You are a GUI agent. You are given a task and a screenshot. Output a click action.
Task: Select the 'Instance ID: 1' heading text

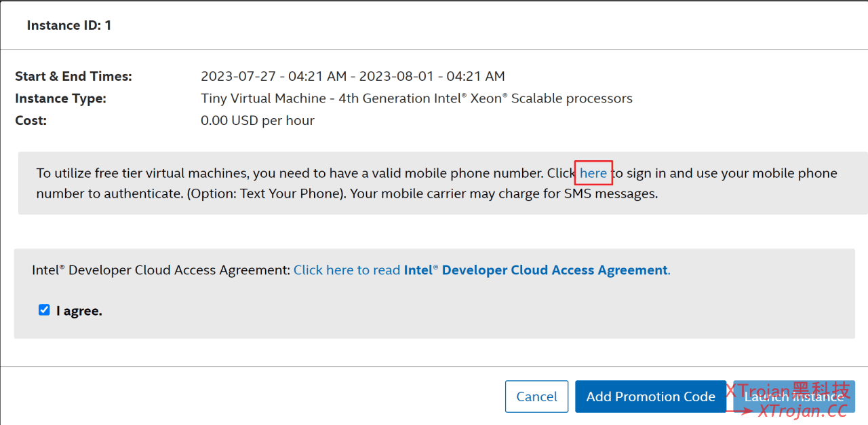[x=69, y=25]
